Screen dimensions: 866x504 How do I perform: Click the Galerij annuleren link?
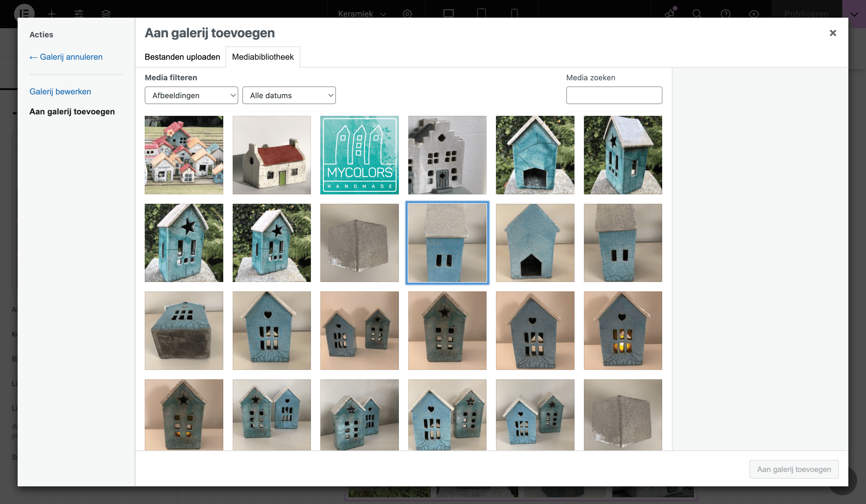pos(66,57)
